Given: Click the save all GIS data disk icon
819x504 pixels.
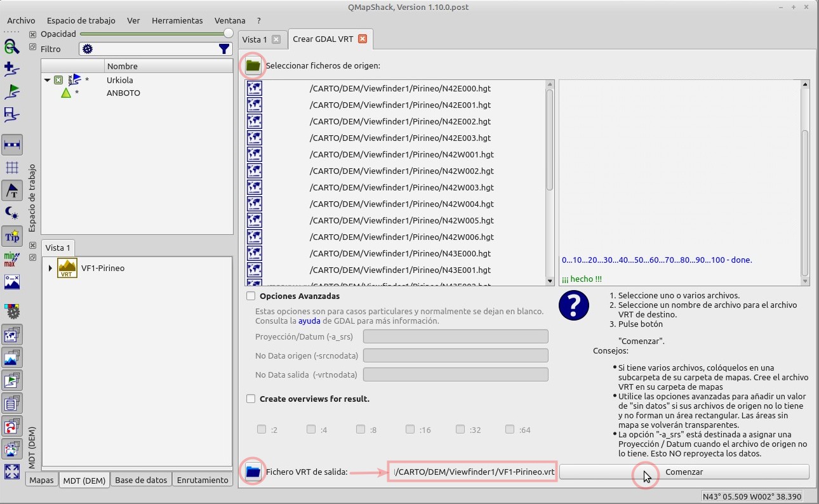Looking at the screenshot, I should pos(12,114).
